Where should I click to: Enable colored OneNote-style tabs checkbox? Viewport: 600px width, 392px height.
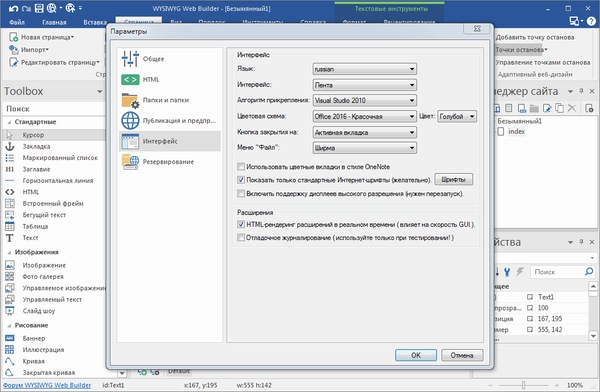241,167
